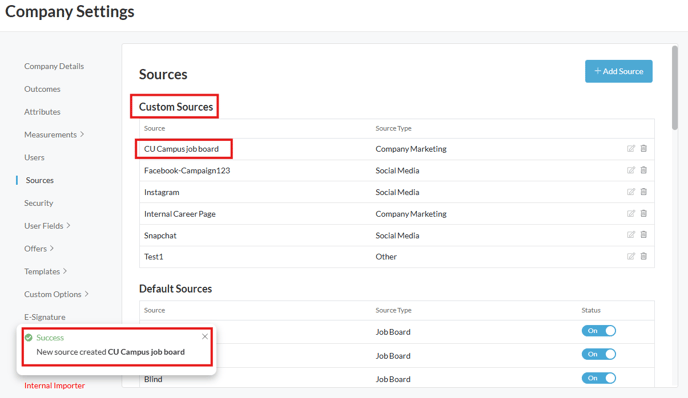The height and width of the screenshot is (398, 688).
Task: Delete the Test1 source
Action: point(644,256)
